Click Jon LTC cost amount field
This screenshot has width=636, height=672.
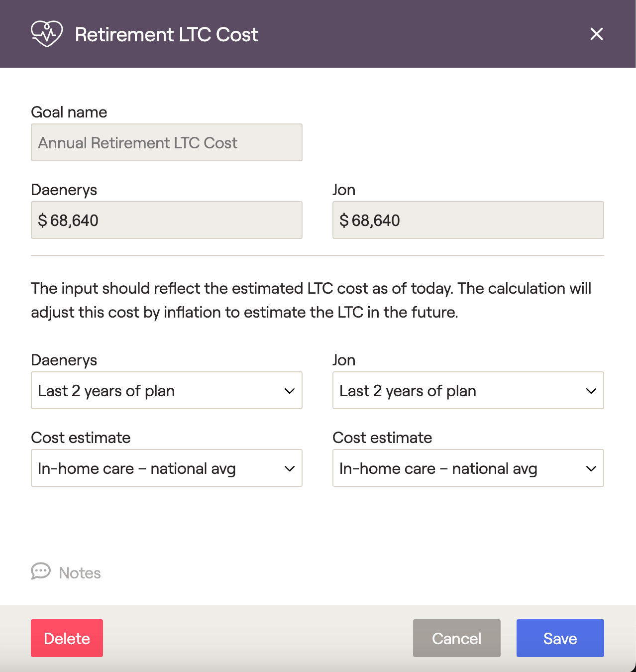(x=468, y=220)
